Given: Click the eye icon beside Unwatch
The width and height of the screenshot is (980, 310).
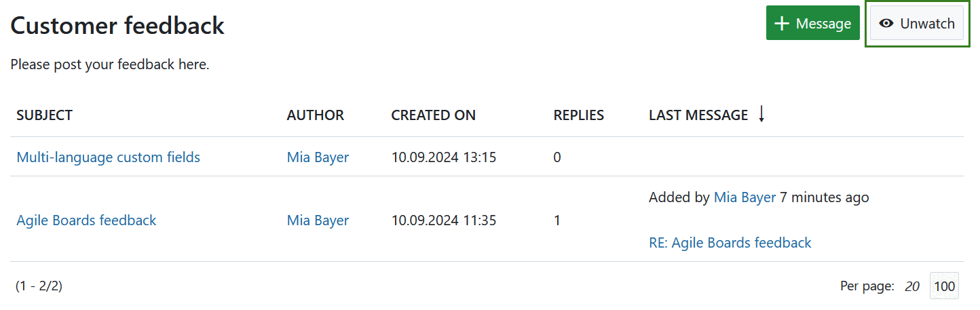Looking at the screenshot, I should coord(886,24).
